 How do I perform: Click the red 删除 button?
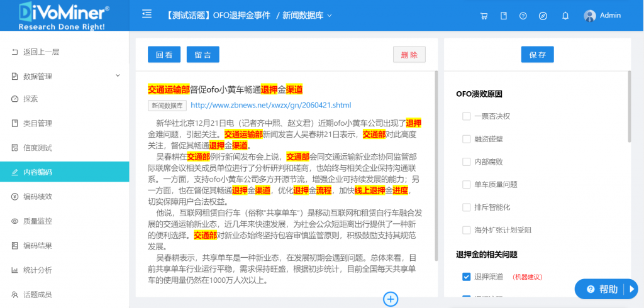click(x=409, y=55)
